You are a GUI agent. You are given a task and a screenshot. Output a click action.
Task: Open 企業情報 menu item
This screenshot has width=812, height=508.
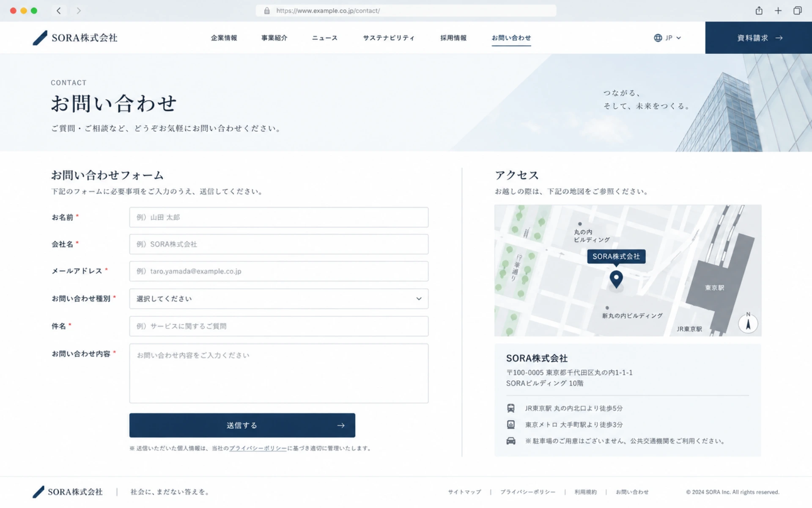pos(224,38)
